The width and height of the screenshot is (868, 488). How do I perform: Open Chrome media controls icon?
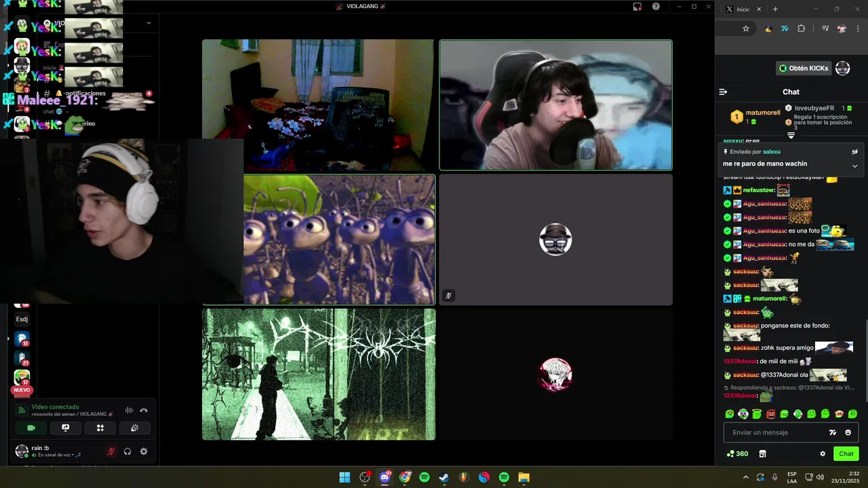[825, 28]
